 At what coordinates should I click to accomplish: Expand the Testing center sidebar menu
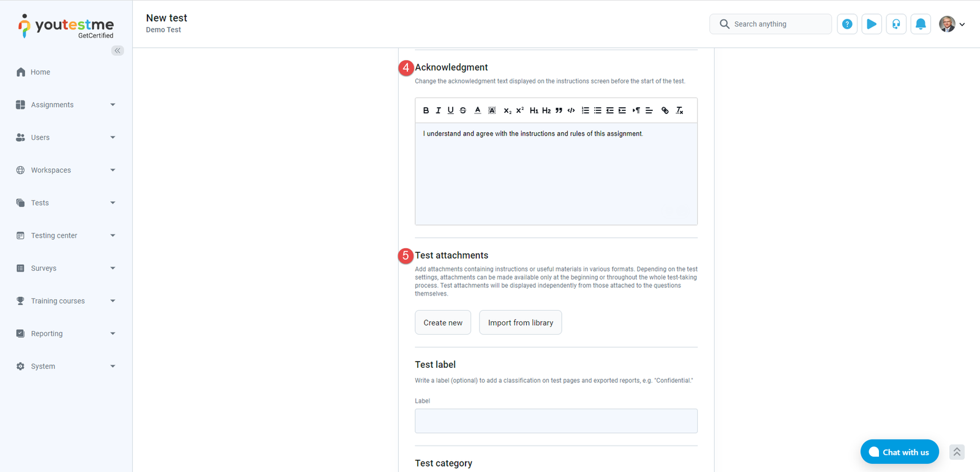pos(66,235)
